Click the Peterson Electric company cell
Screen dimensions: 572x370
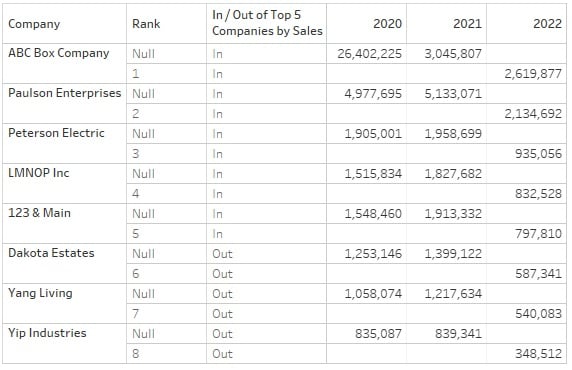(56, 133)
